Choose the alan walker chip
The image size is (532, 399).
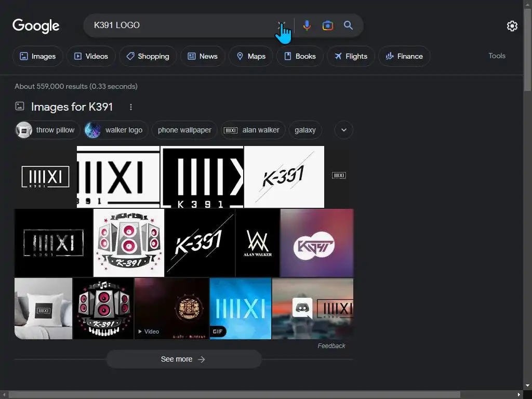pyautogui.click(x=253, y=130)
